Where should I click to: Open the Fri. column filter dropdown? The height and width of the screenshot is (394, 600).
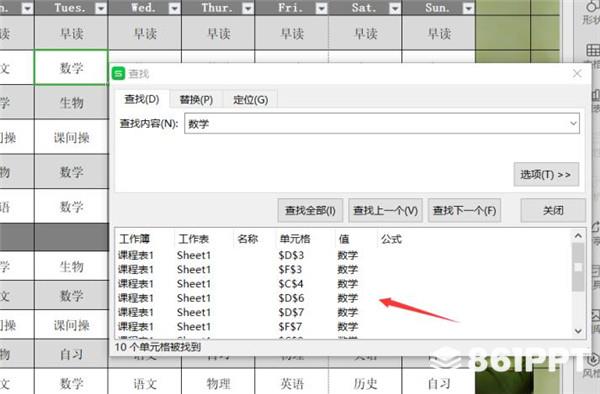(321, 8)
